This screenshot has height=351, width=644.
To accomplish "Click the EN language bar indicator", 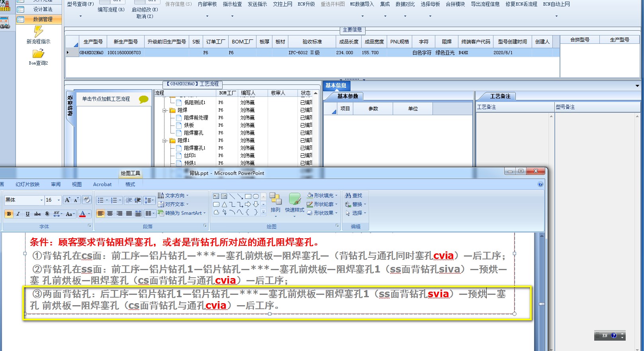I will 605,336.
